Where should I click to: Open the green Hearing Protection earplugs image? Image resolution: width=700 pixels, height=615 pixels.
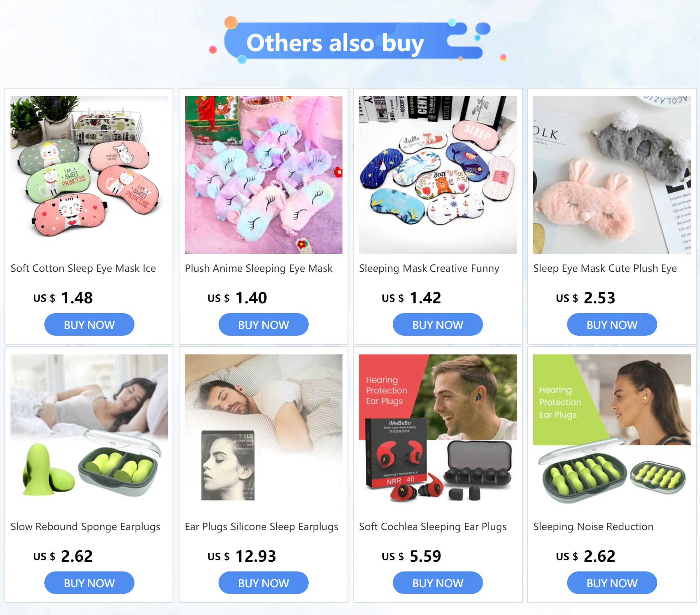point(612,433)
